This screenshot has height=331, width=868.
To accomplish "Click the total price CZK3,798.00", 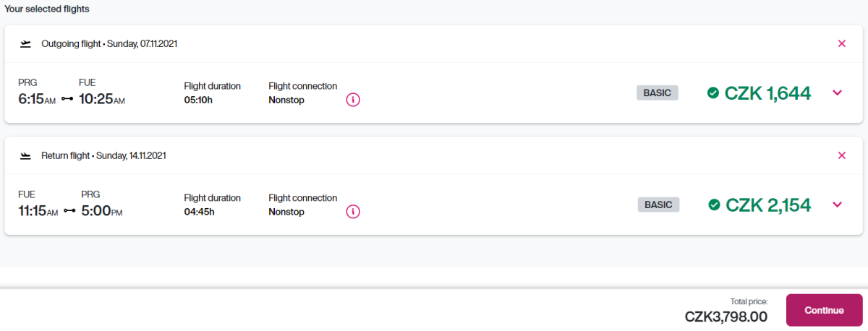I will click(x=726, y=316).
